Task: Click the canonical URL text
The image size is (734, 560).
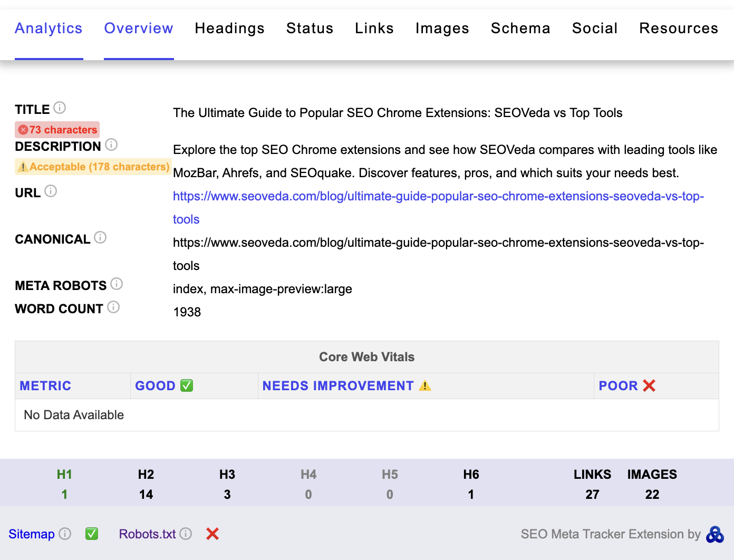Action: [438, 254]
